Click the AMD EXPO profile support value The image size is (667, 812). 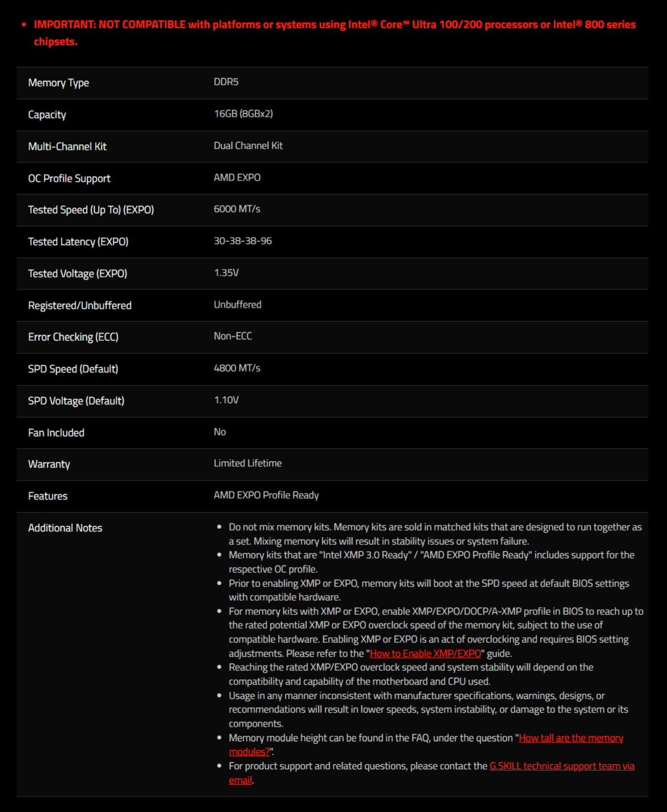coord(237,178)
